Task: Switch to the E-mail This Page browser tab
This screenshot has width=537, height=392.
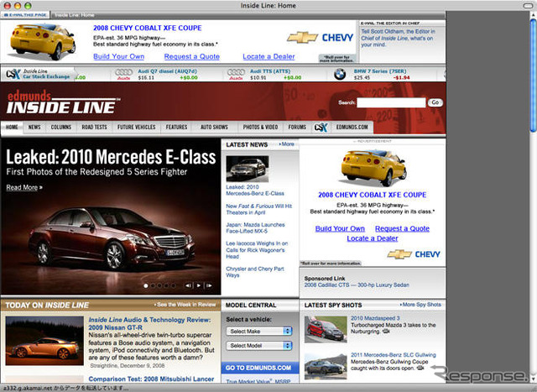Action: click(x=25, y=15)
